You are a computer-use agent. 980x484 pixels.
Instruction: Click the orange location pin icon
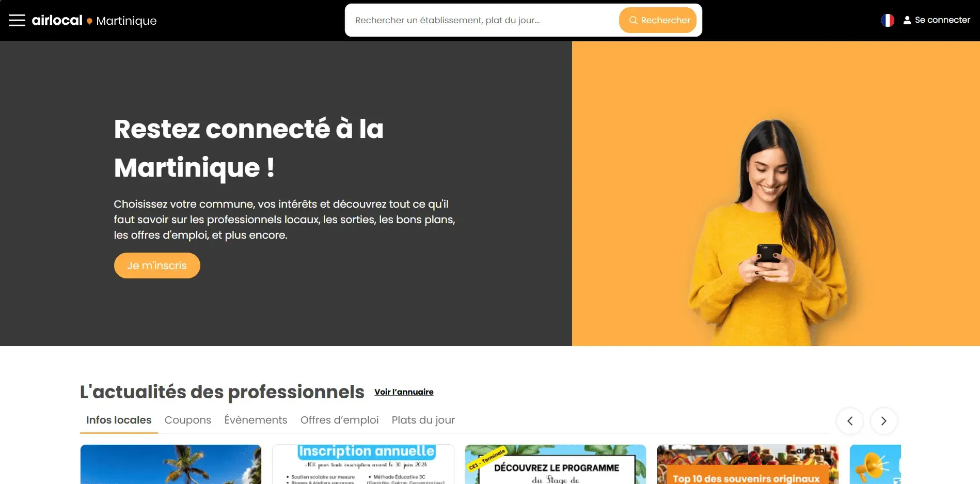tap(89, 21)
